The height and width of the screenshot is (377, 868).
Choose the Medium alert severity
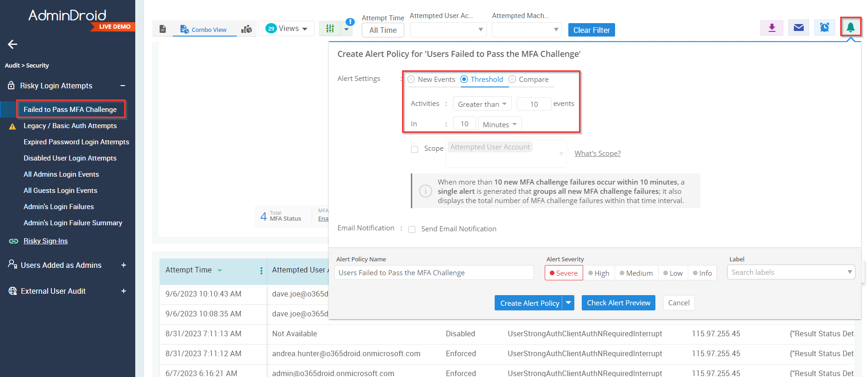click(636, 273)
